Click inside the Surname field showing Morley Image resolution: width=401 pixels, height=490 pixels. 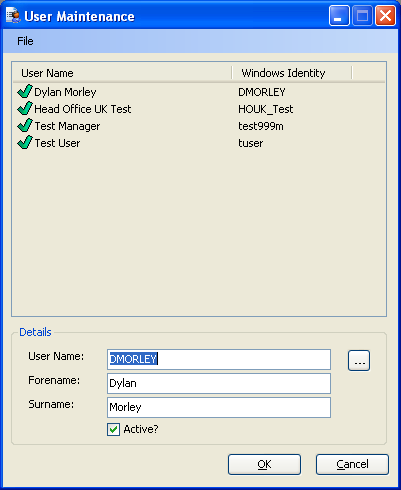pyautogui.click(x=219, y=407)
